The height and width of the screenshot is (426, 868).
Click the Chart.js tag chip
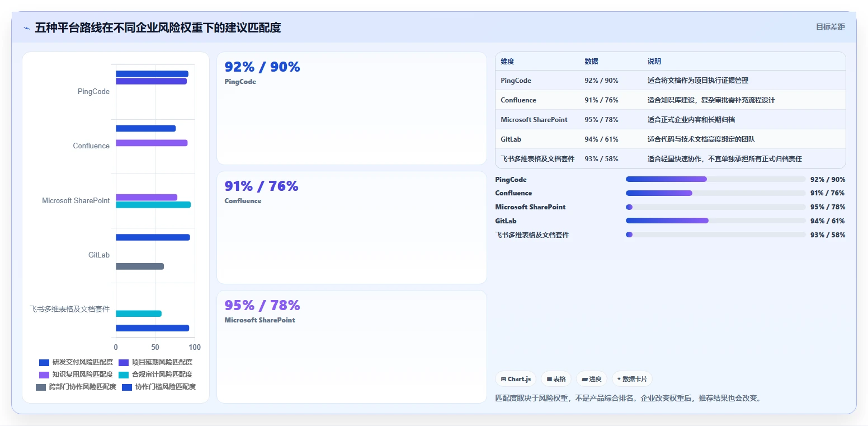(516, 379)
